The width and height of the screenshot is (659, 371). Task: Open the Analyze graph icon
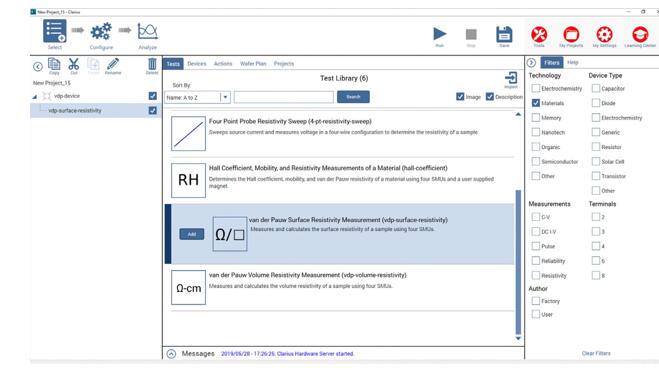pos(148,32)
